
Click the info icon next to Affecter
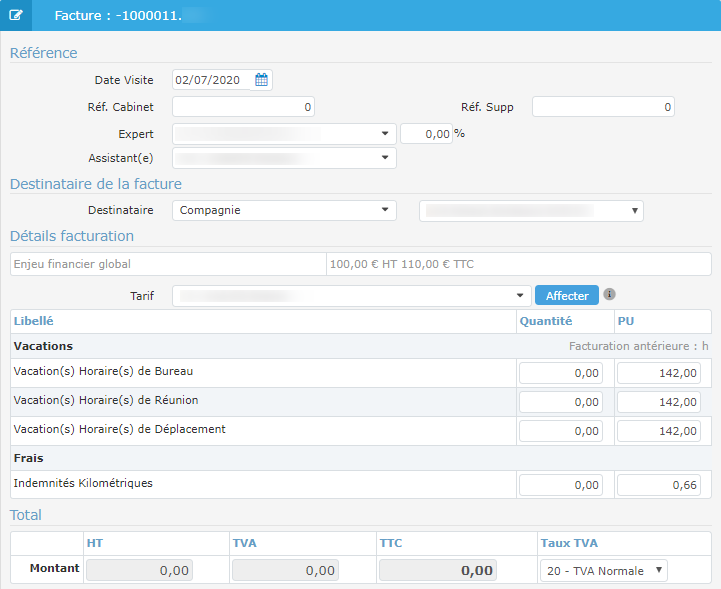[609, 295]
